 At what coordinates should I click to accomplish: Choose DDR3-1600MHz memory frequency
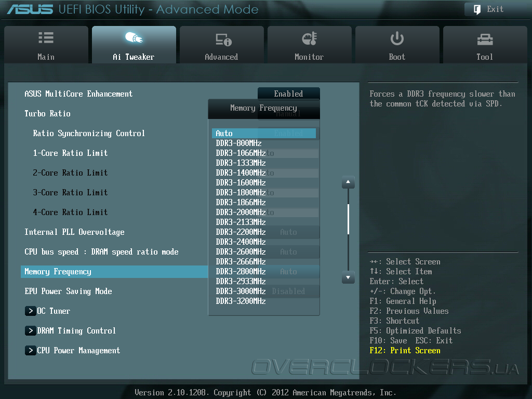point(264,182)
